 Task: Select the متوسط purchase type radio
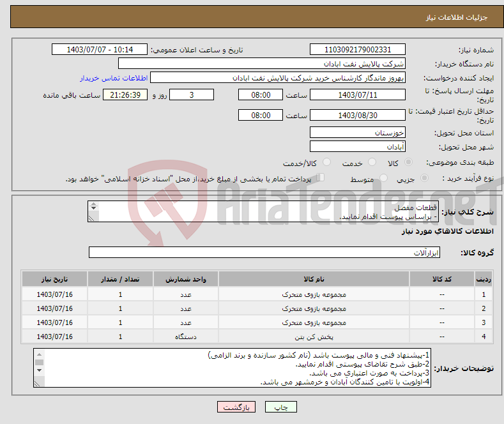[383, 178]
